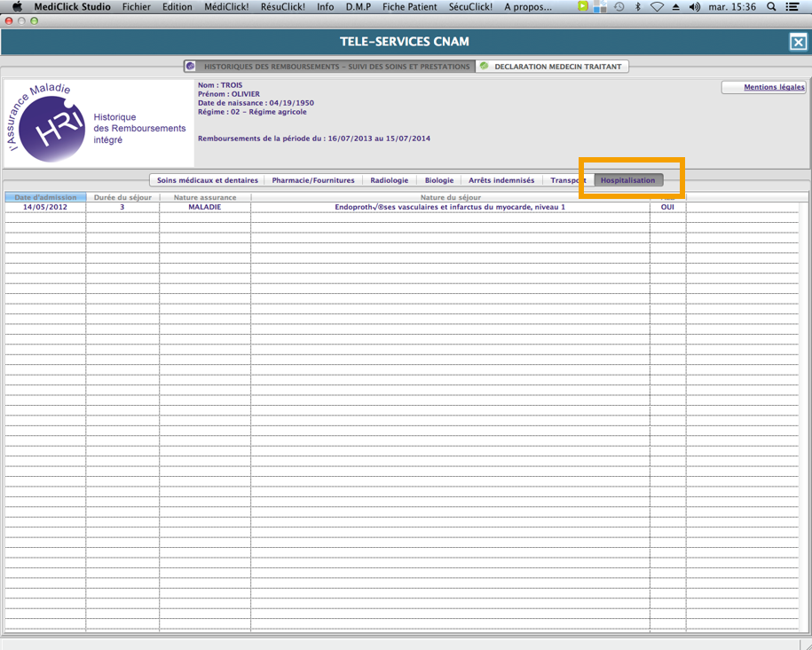Click the Wi-Fi status icon
The width and height of the screenshot is (812, 650).
[x=657, y=7]
